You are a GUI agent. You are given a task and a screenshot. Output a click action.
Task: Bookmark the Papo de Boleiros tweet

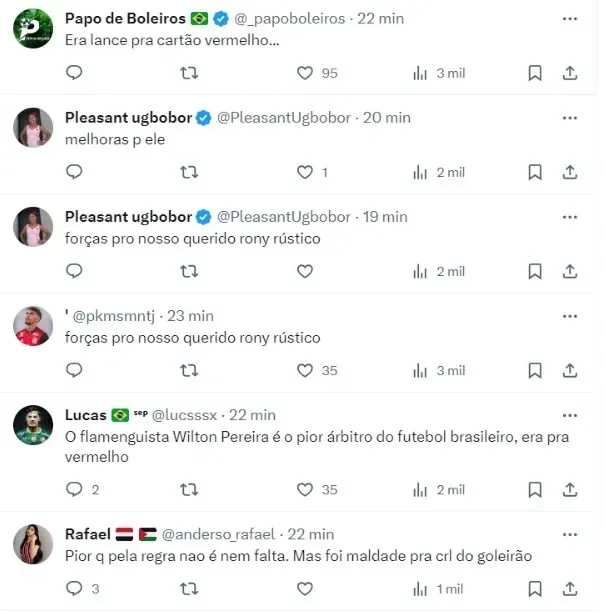(535, 73)
